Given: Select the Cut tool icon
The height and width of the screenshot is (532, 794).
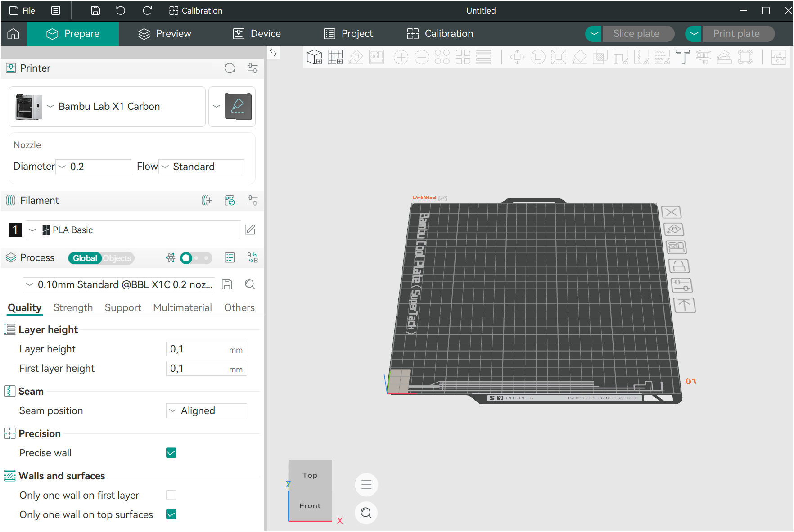Looking at the screenshot, I should 600,57.
